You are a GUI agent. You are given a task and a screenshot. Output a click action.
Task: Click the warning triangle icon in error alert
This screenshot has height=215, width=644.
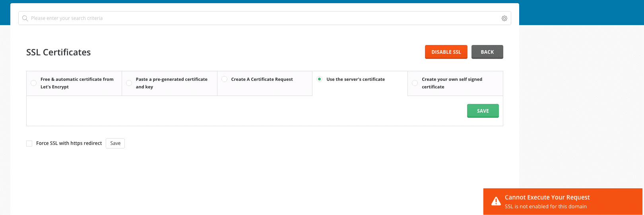(496, 201)
